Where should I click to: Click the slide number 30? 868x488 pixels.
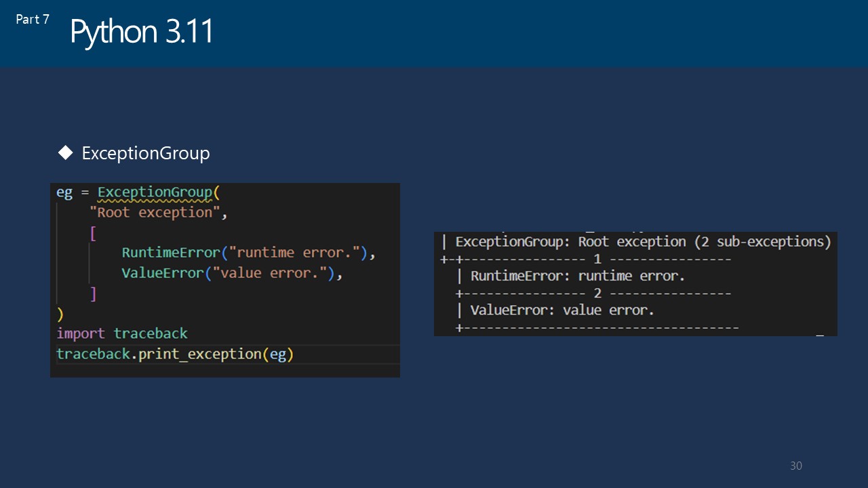click(x=796, y=466)
